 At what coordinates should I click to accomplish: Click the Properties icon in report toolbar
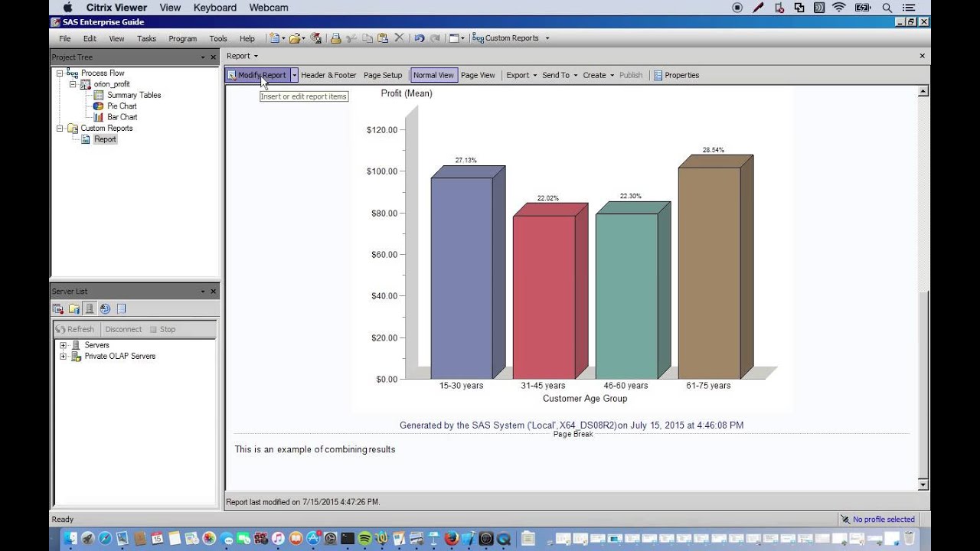[658, 75]
